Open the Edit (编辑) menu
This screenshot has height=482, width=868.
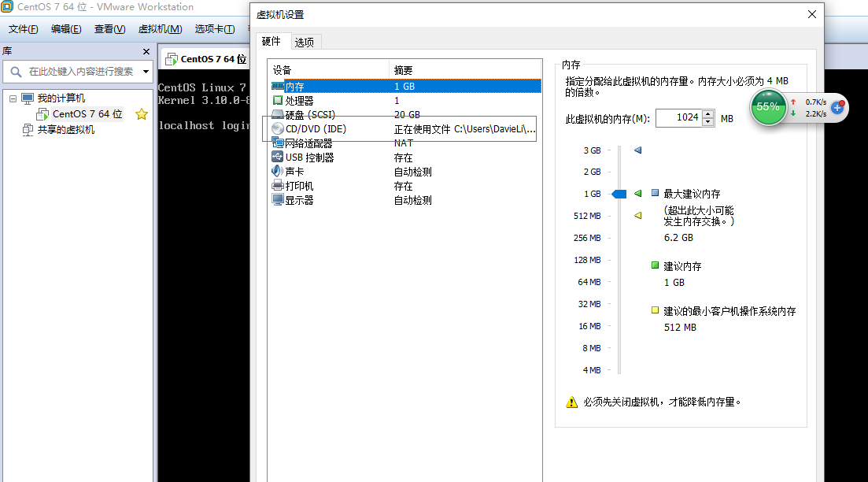[x=66, y=29]
